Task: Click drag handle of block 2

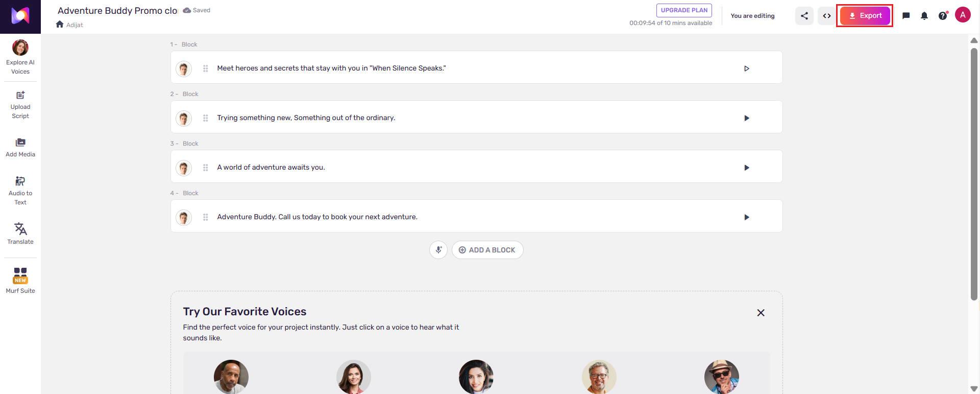Action: [x=205, y=118]
